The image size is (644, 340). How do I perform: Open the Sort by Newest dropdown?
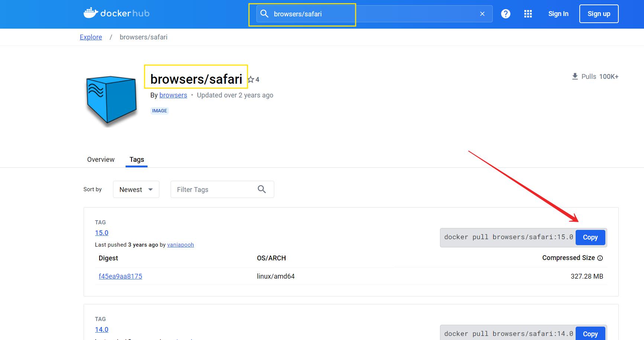tap(136, 189)
